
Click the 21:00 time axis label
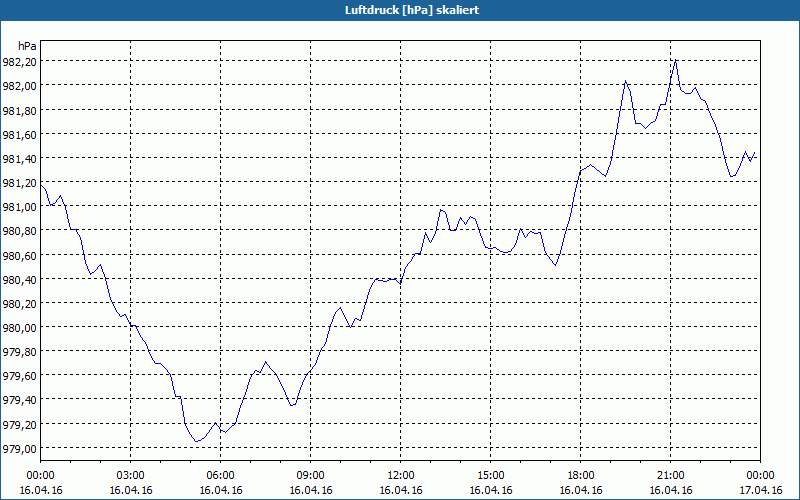(x=670, y=476)
